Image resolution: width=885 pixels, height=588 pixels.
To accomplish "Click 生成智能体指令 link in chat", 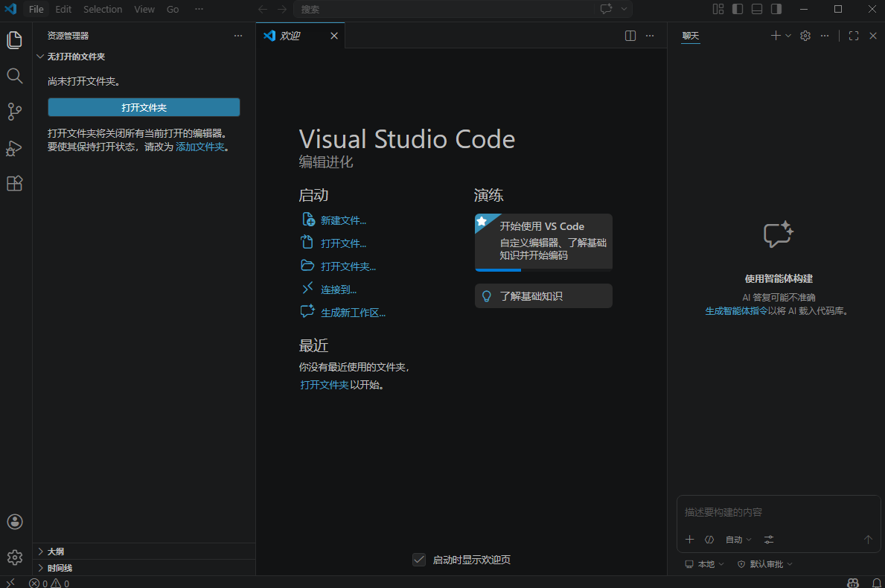I will [736, 311].
